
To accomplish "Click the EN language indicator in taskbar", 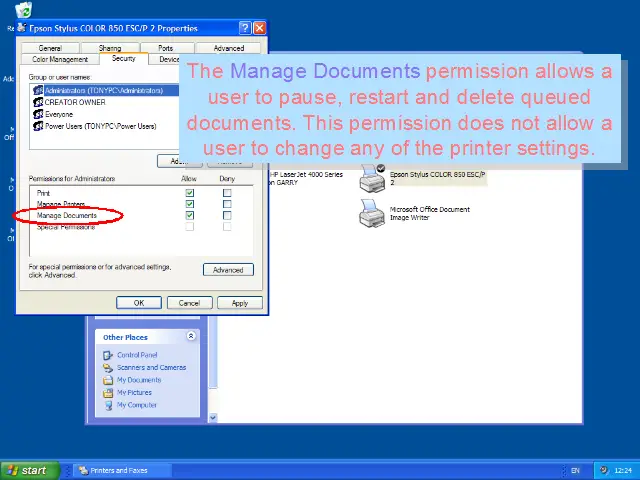I will pyautogui.click(x=576, y=471).
